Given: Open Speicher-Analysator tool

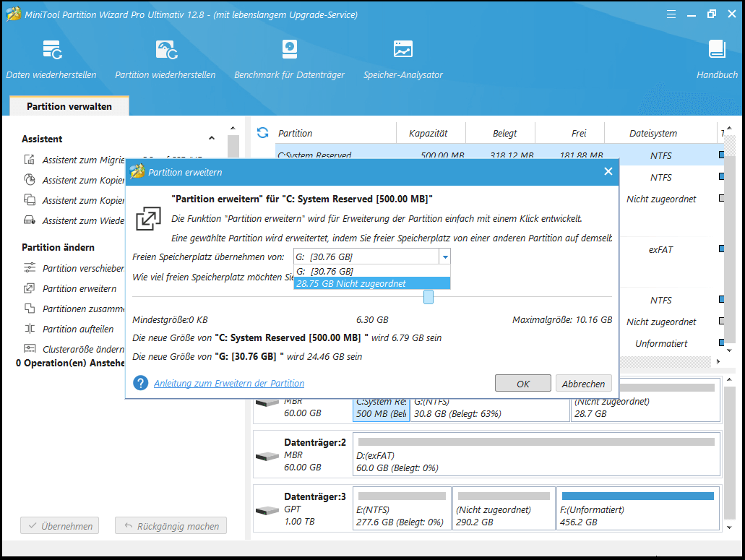Looking at the screenshot, I should pyautogui.click(x=403, y=59).
